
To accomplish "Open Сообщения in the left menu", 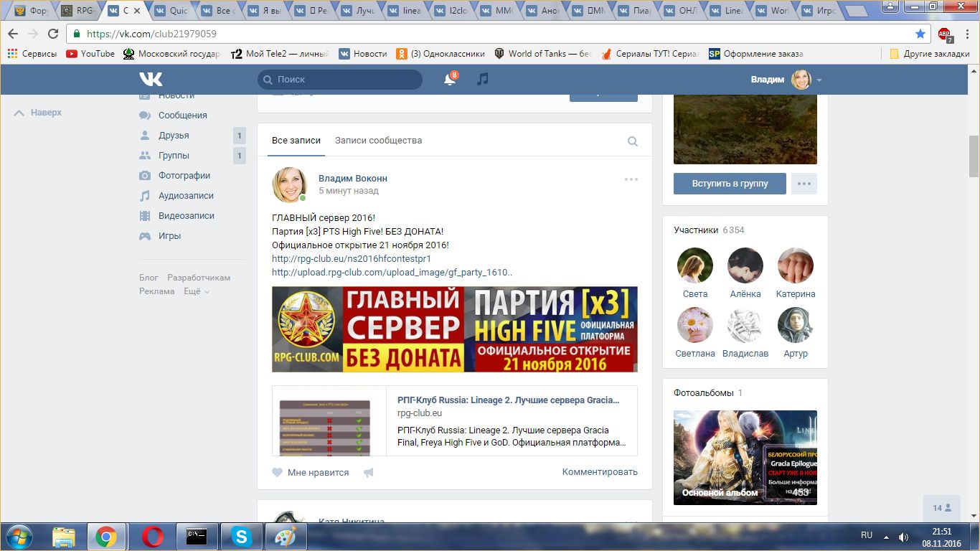I will (x=182, y=116).
